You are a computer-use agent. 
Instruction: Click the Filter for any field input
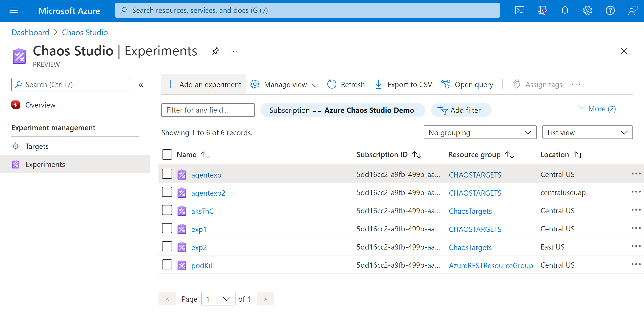click(208, 110)
